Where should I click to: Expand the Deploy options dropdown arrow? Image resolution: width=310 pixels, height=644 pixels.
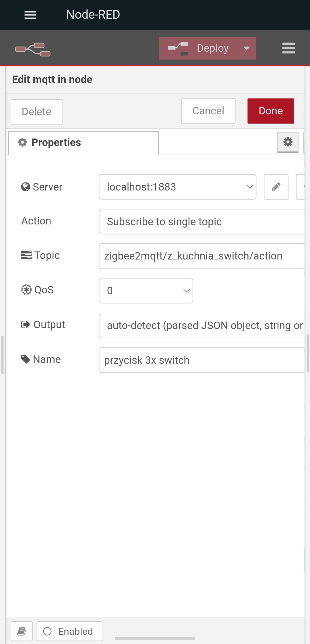247,48
